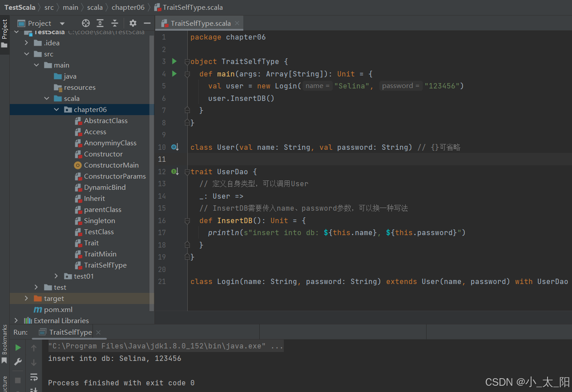Click the up arrow in the Run console toolbar

[x=34, y=348]
